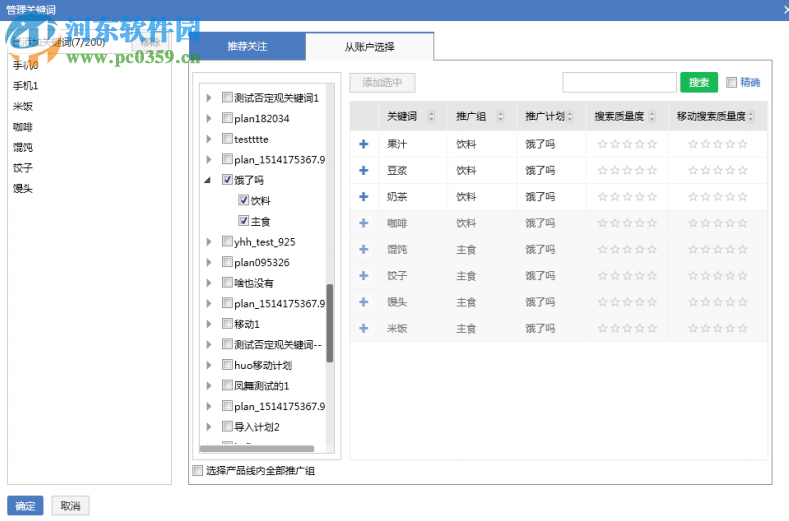Select 饺子 in added keywords list
The width and height of the screenshot is (789, 521).
(x=23, y=168)
